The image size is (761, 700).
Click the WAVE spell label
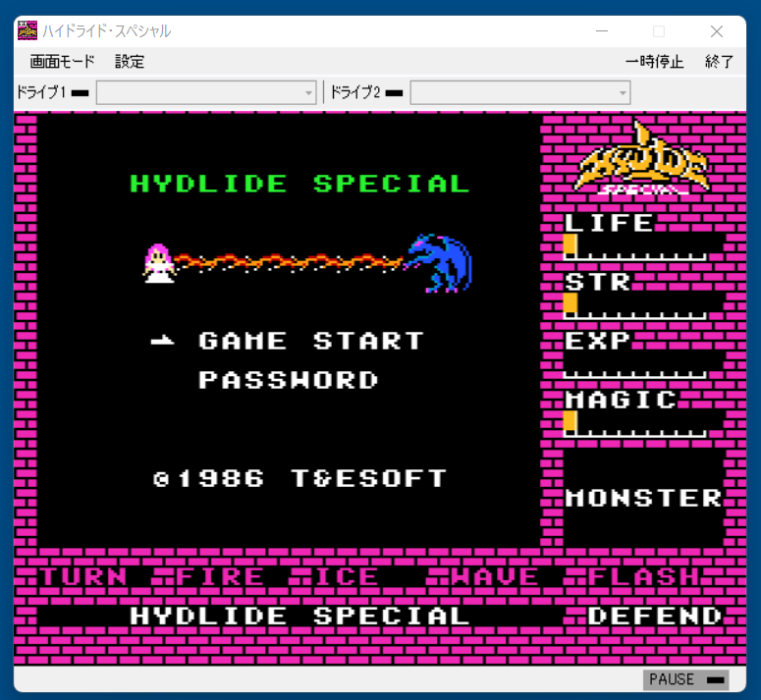pos(495,576)
